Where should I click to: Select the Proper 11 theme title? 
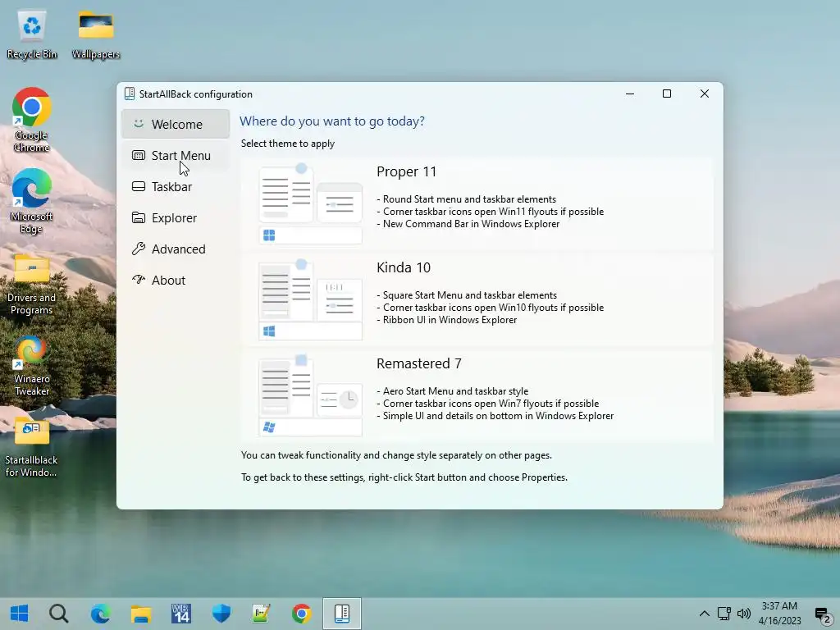pyautogui.click(x=406, y=171)
